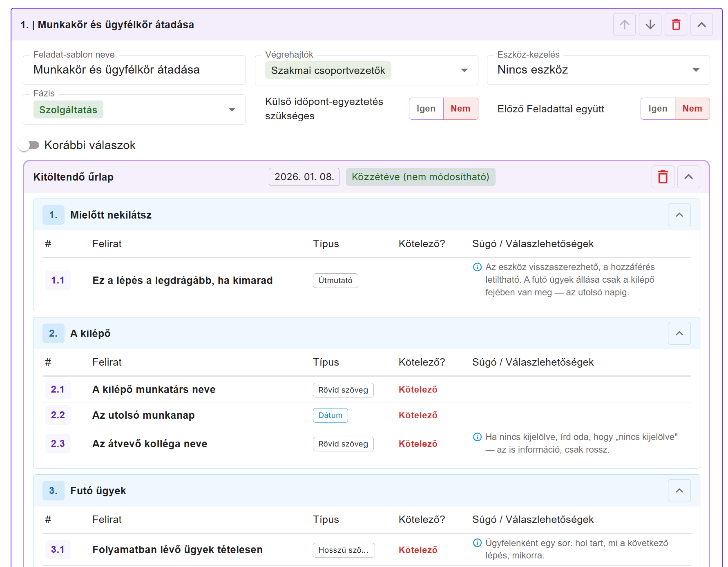
Task: Collapse the A kilépő section
Action: [679, 333]
